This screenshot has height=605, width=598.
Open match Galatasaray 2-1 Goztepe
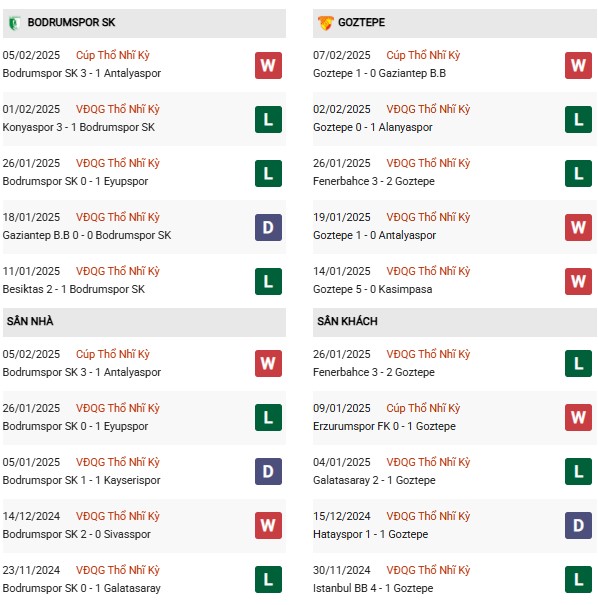[x=374, y=480]
